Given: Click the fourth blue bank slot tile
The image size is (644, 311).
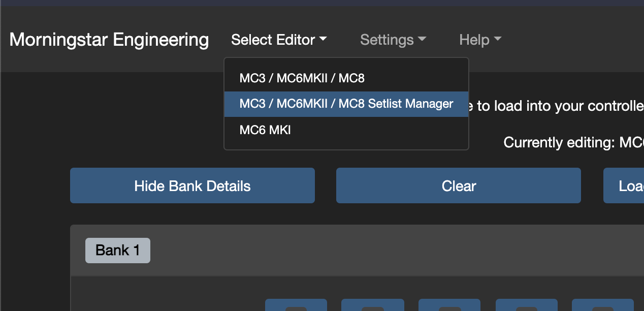Looking at the screenshot, I should [527, 305].
